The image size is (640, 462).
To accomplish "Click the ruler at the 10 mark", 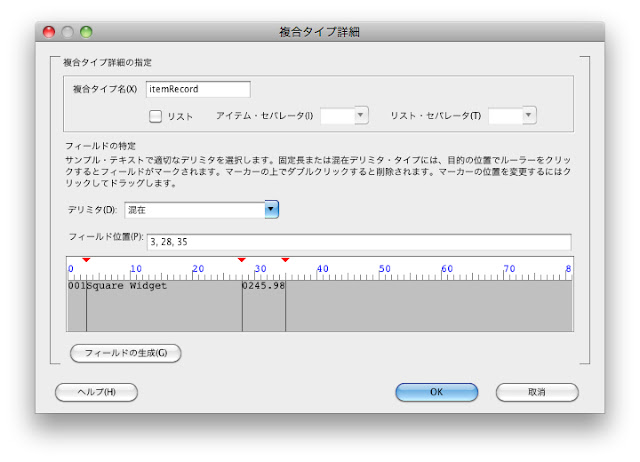I will coord(136,269).
